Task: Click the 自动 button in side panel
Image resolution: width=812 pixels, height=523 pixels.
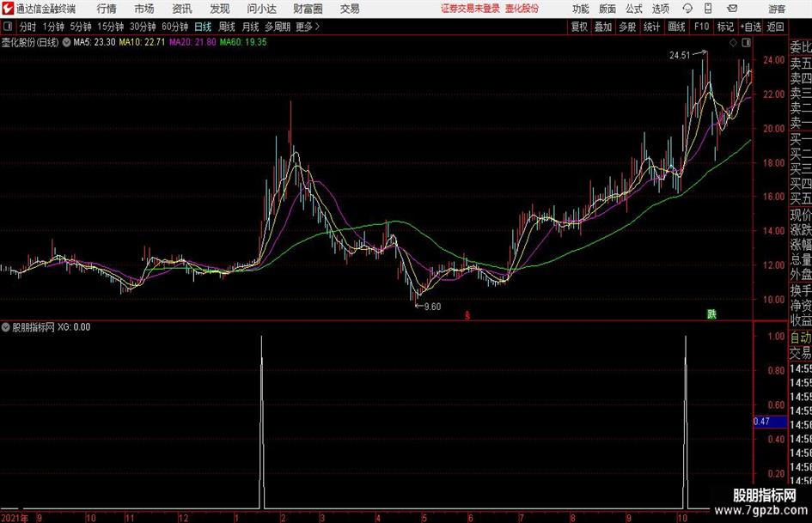Action: coord(801,338)
